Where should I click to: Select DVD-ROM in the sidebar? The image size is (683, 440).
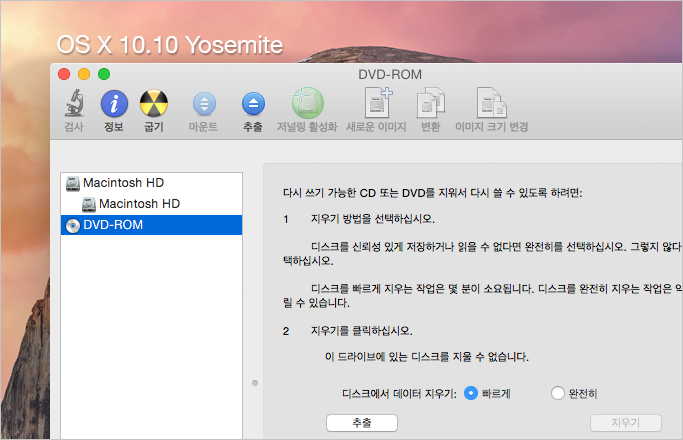(x=151, y=225)
